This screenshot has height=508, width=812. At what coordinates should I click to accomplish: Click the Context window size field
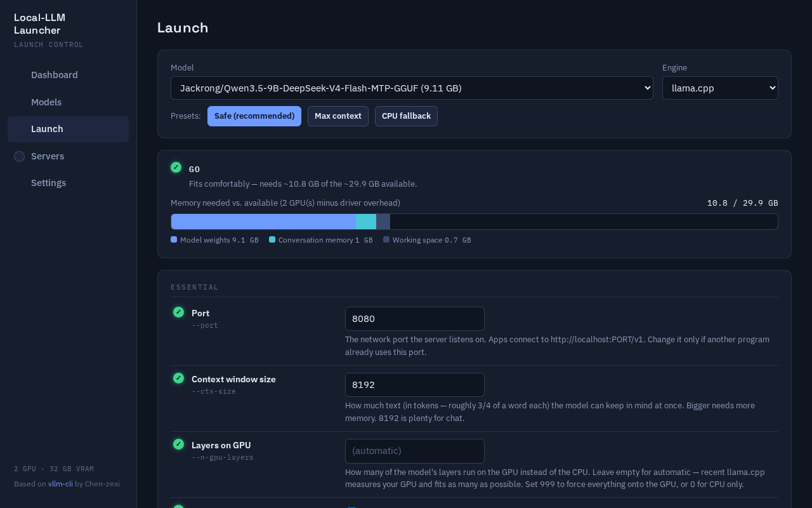coord(415,385)
